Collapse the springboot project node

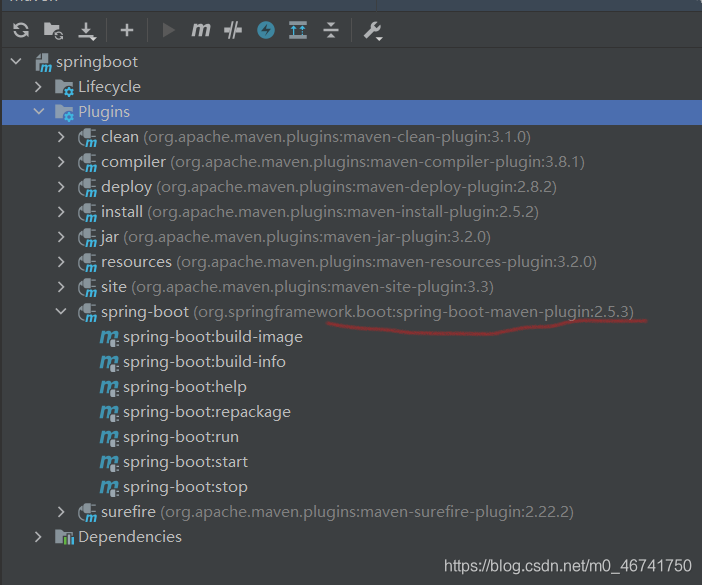point(16,61)
